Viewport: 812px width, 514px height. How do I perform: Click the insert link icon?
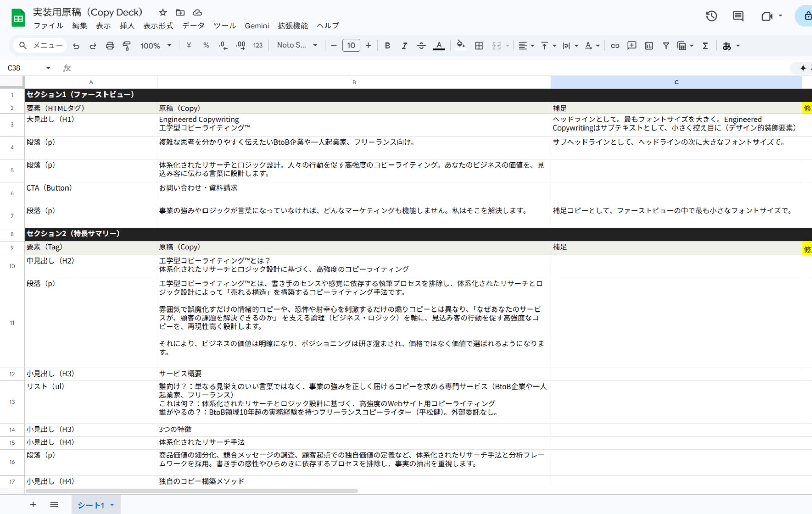pyautogui.click(x=615, y=46)
